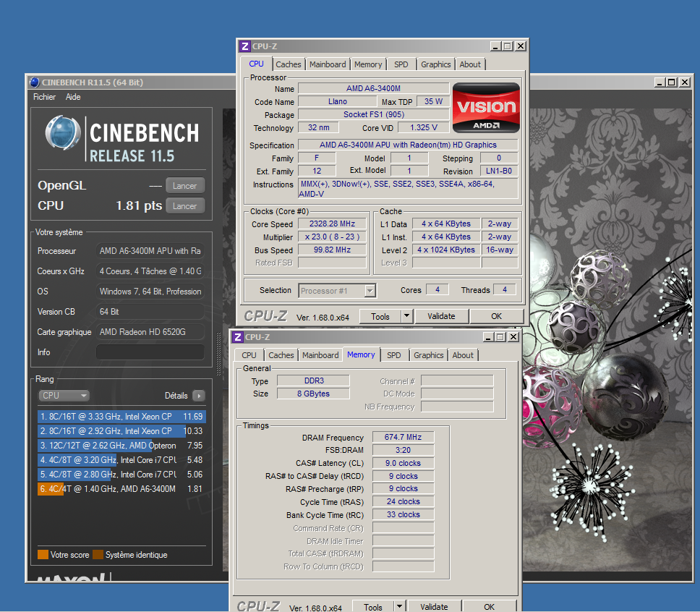Click Tools button in lower CPU-Z window
Viewport: 700px width, 612px height.
click(373, 607)
